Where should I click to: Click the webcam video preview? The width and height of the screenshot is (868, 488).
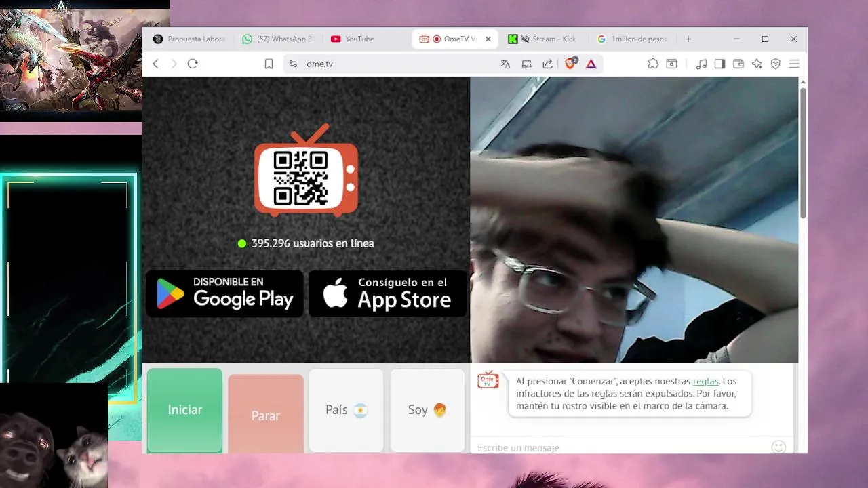pyautogui.click(x=634, y=220)
